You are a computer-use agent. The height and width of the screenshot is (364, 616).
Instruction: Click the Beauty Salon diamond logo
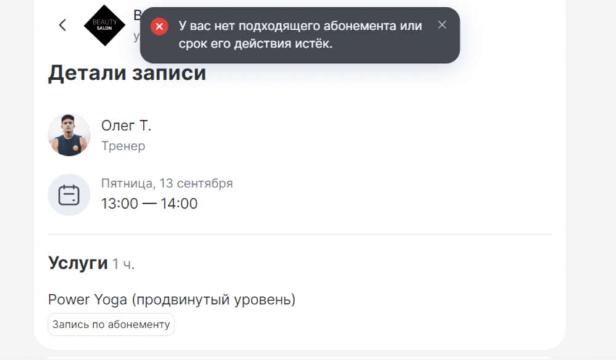[105, 25]
